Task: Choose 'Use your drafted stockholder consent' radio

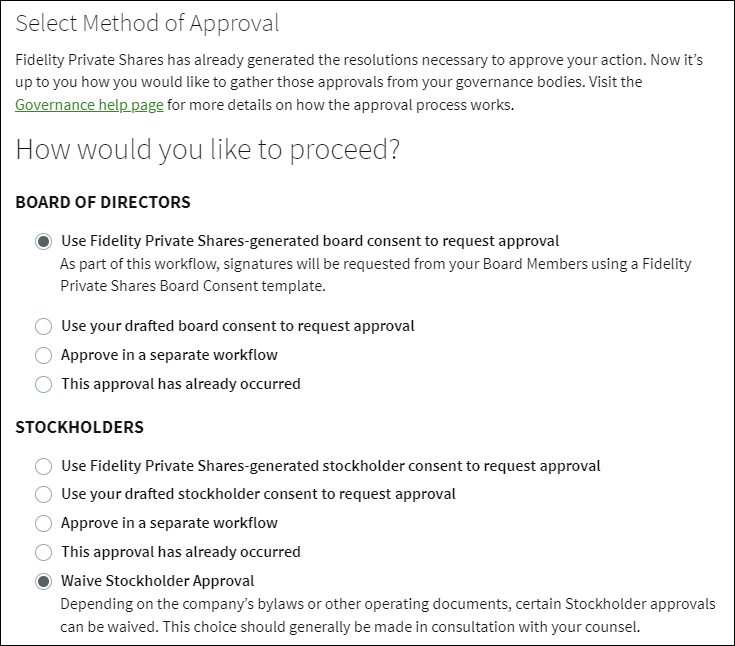Action: [x=43, y=494]
